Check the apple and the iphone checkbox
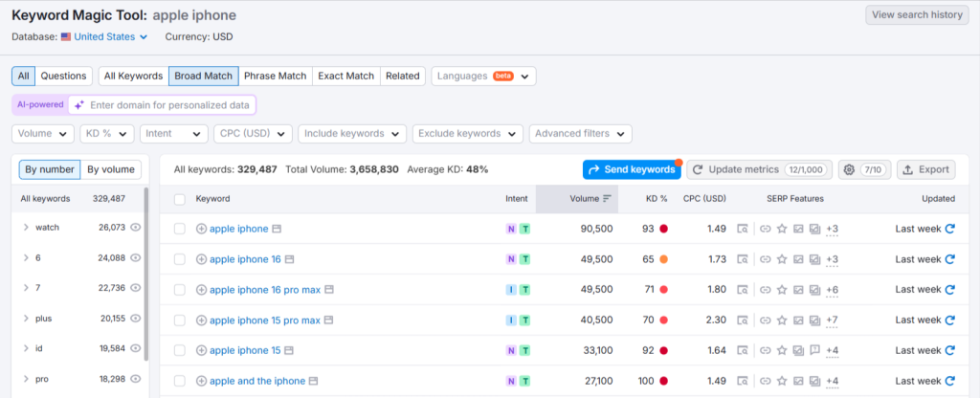Viewport: 980px width, 398px height. point(180,381)
